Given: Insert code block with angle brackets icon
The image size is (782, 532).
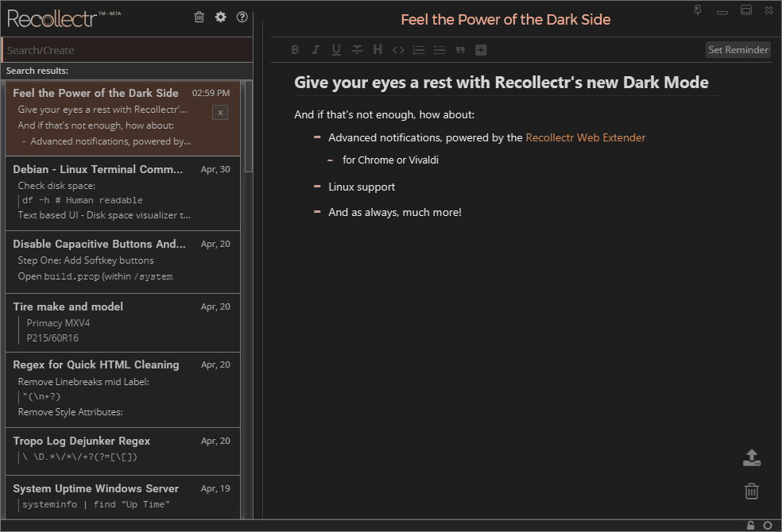Looking at the screenshot, I should pyautogui.click(x=398, y=50).
